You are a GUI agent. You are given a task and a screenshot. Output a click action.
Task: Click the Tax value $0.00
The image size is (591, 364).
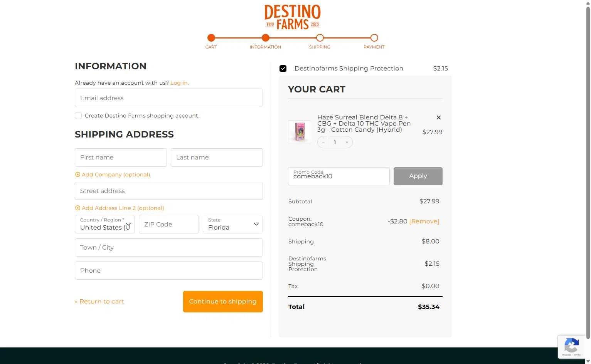click(x=430, y=286)
